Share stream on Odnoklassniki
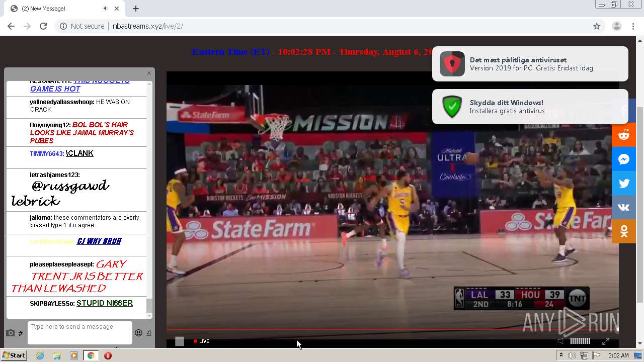 624,231
